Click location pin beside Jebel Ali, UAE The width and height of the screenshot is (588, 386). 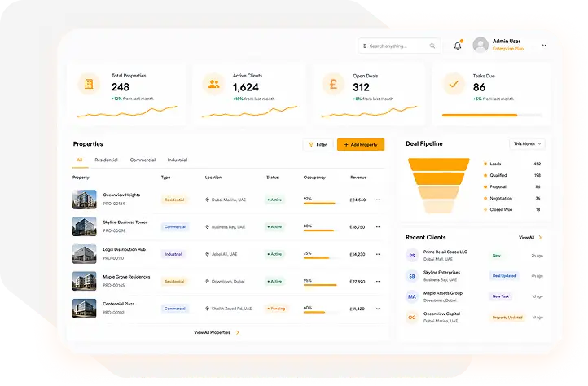pyautogui.click(x=207, y=254)
